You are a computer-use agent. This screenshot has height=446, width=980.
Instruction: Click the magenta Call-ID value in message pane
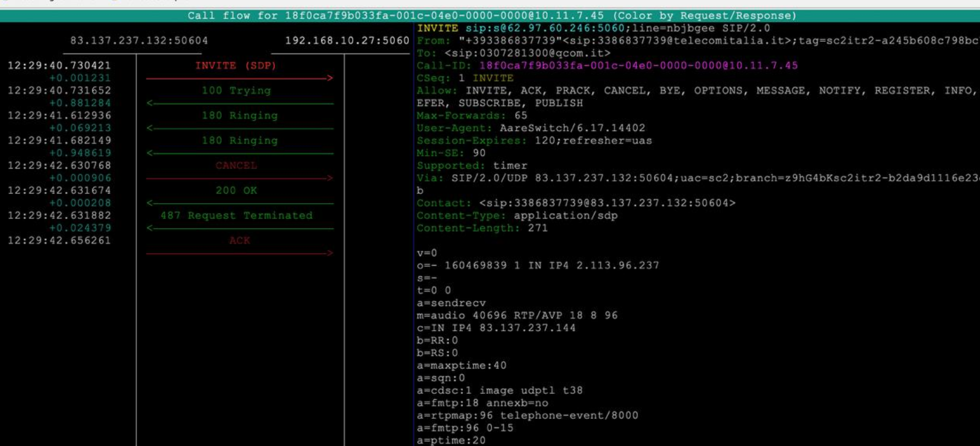click(x=638, y=66)
